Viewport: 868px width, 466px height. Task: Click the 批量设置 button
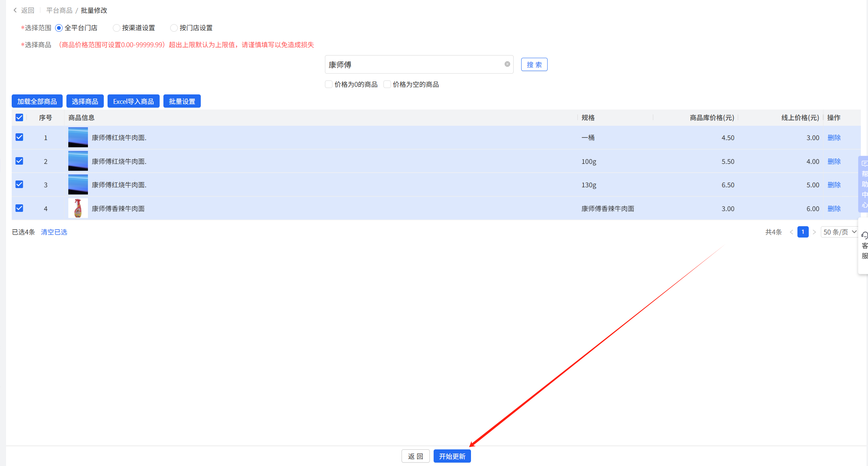(182, 101)
